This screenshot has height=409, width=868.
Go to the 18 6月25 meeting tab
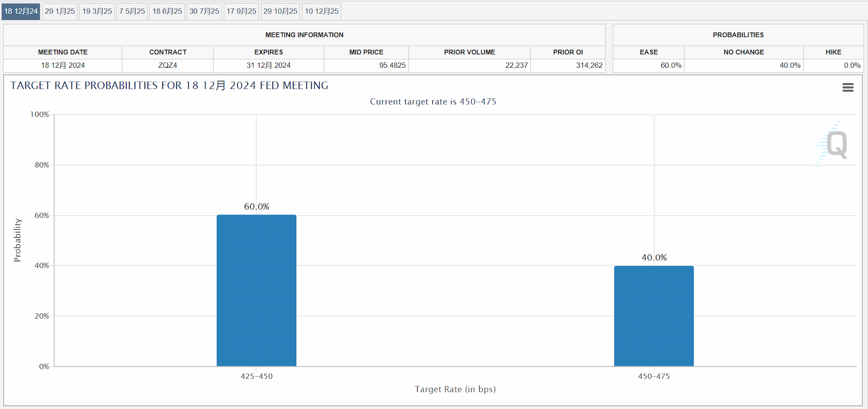(x=167, y=11)
